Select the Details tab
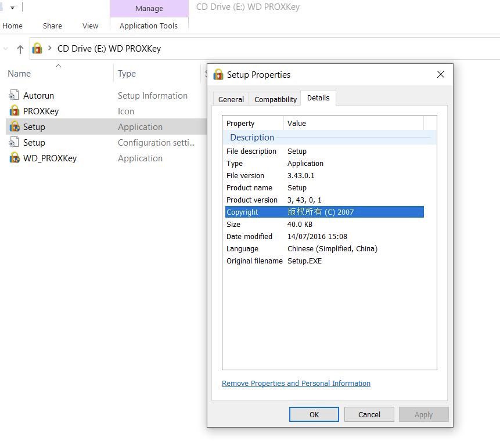Screen dimensions: 500x448 [x=318, y=98]
